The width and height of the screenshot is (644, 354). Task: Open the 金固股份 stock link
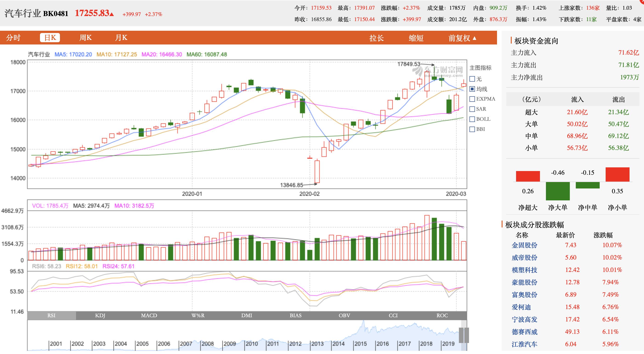524,245
